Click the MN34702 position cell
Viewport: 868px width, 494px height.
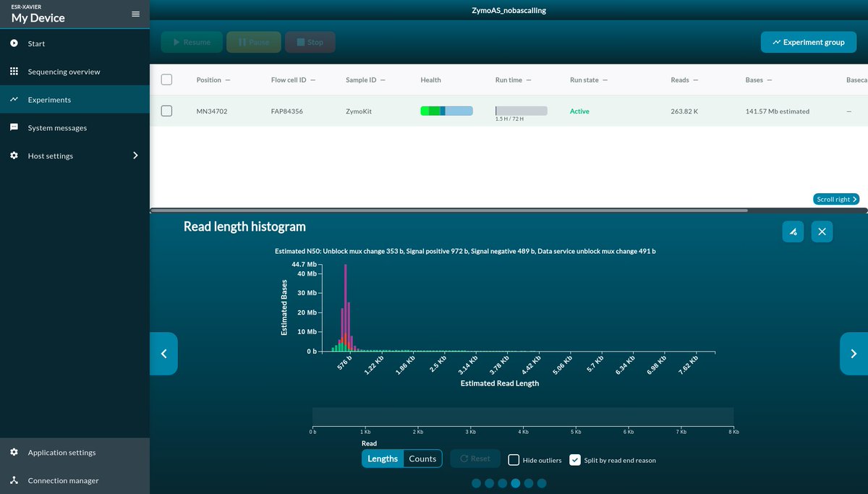(x=212, y=111)
